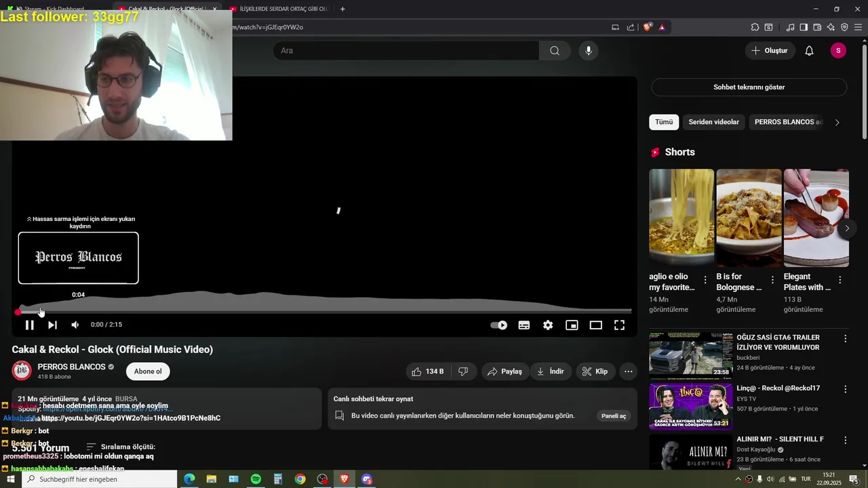Open options for the aglio e olio short
This screenshot has height=488, width=868.
705,280
